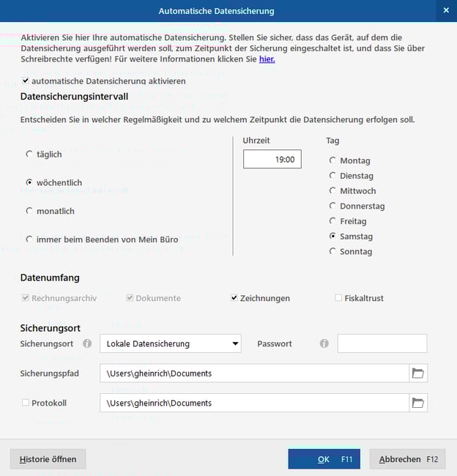Browse folder for Sicherungspfad
This screenshot has width=457, height=476.
418,373
